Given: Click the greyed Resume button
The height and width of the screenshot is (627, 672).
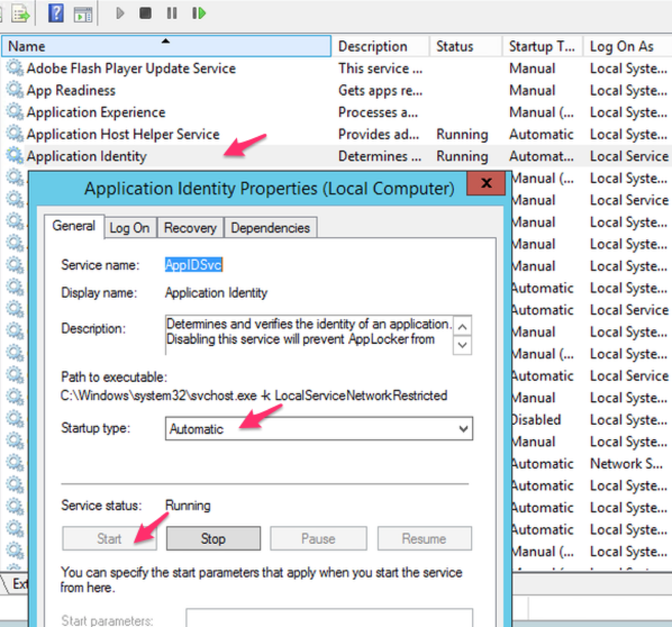Looking at the screenshot, I should (x=424, y=539).
